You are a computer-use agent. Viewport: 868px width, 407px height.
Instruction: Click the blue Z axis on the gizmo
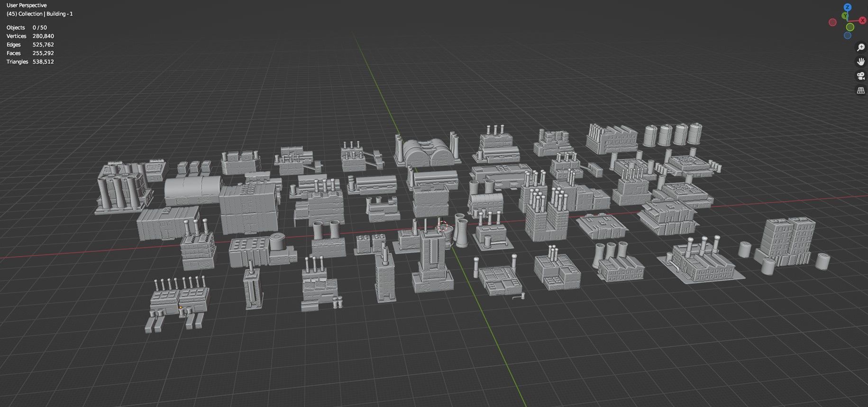[x=848, y=8]
